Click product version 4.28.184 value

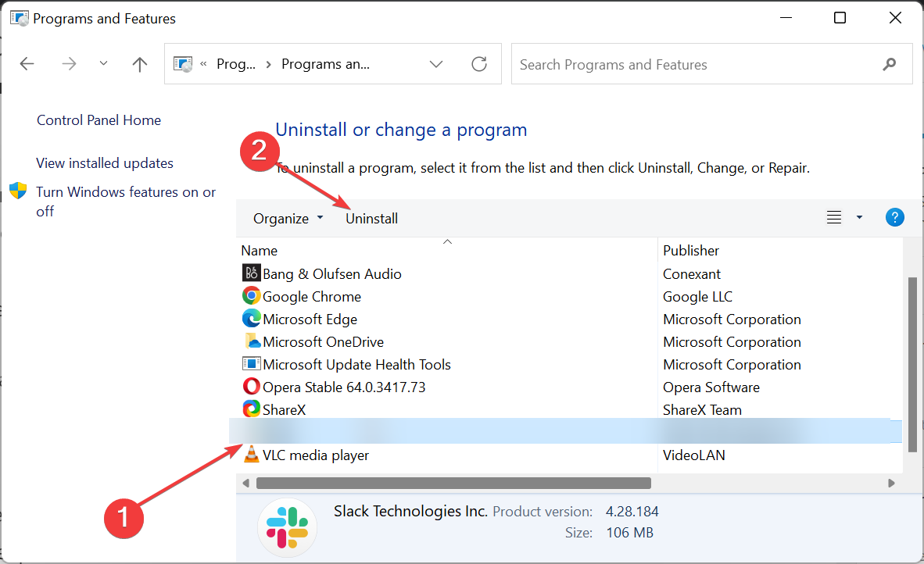[x=632, y=511]
